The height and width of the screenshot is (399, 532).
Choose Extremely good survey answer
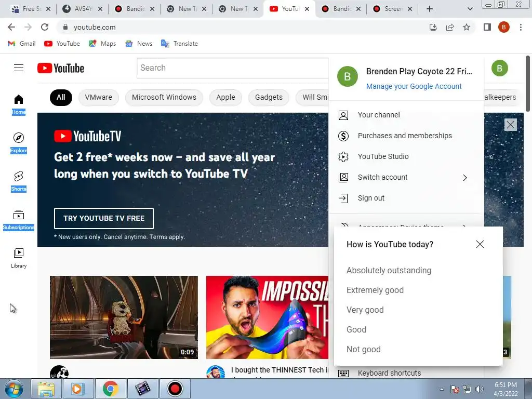click(375, 290)
